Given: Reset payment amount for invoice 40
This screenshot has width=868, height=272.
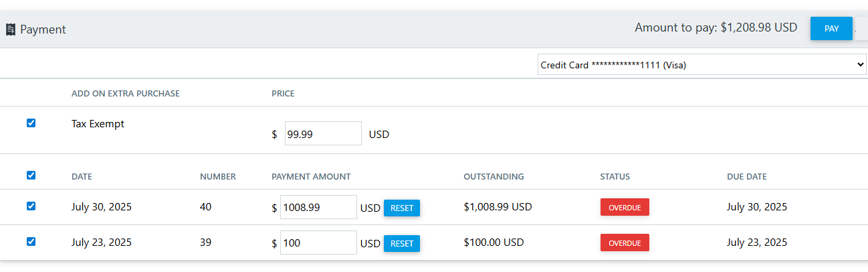Looking at the screenshot, I should (402, 208).
